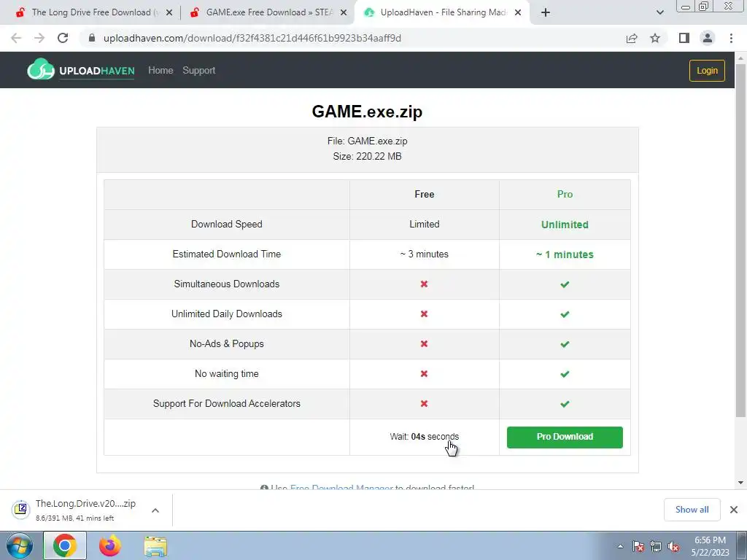
Task: Click the red X for No-Ads & Popups
Action: [424, 344]
